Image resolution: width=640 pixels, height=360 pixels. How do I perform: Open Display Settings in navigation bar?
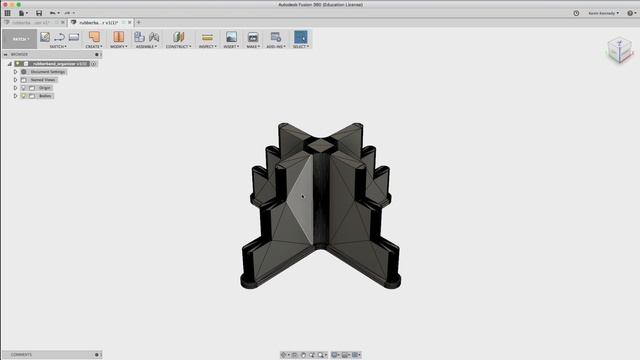coord(335,355)
